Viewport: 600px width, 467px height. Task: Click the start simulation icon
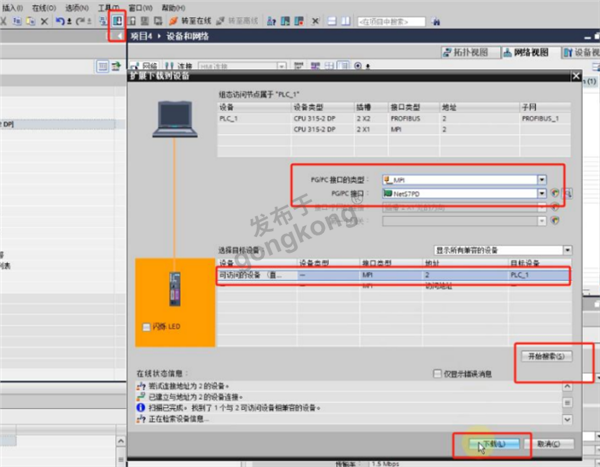coord(145,21)
